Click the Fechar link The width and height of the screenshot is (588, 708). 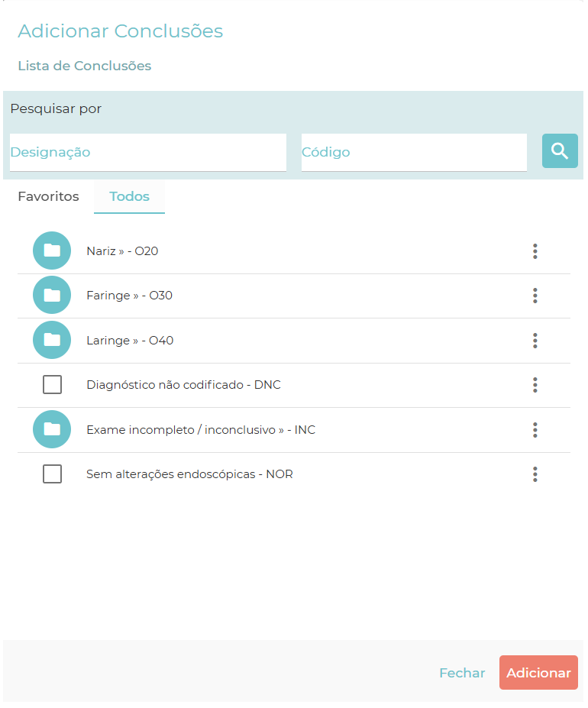pyautogui.click(x=462, y=673)
